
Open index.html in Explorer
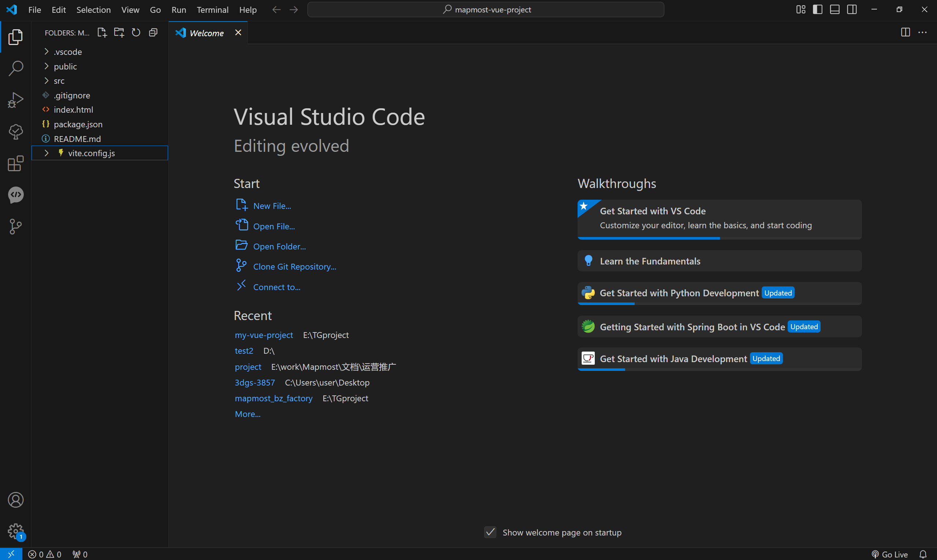pos(100,110)
